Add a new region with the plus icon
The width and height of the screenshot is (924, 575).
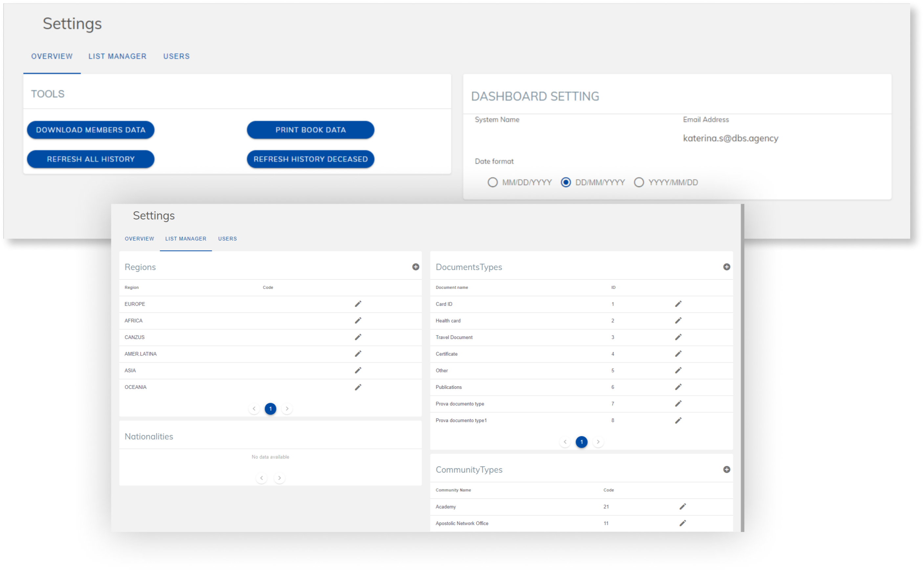416,267
